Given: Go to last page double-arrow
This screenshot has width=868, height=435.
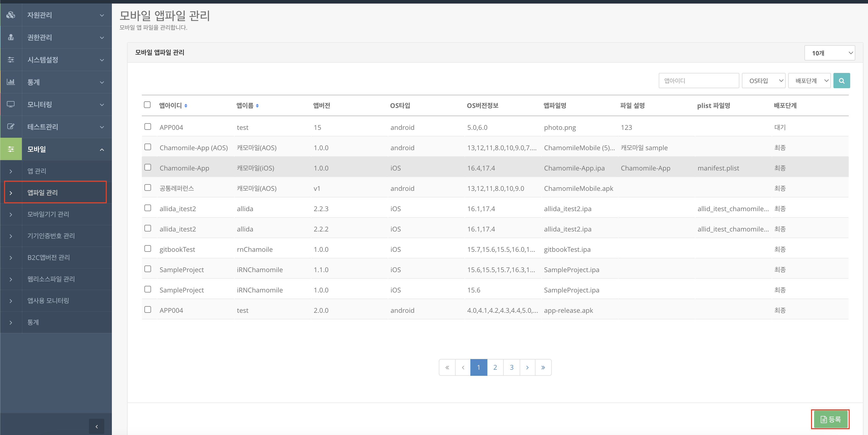Looking at the screenshot, I should pos(543,367).
